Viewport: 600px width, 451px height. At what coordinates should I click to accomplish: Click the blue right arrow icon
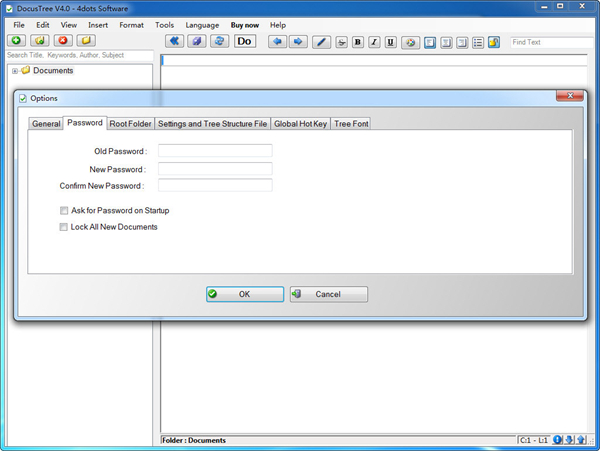pyautogui.click(x=298, y=41)
